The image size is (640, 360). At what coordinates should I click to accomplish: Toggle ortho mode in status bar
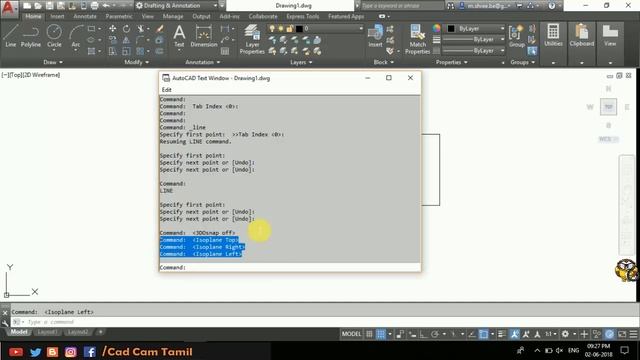coord(424,334)
